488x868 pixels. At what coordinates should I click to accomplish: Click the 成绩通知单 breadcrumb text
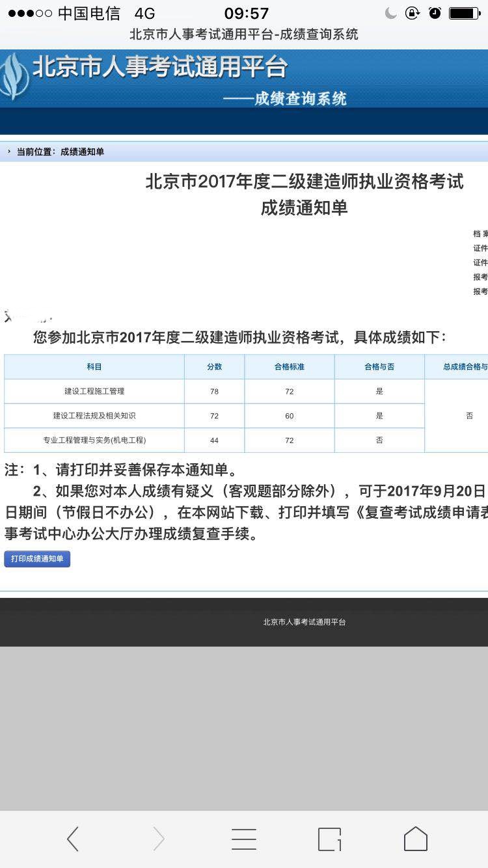click(x=82, y=152)
